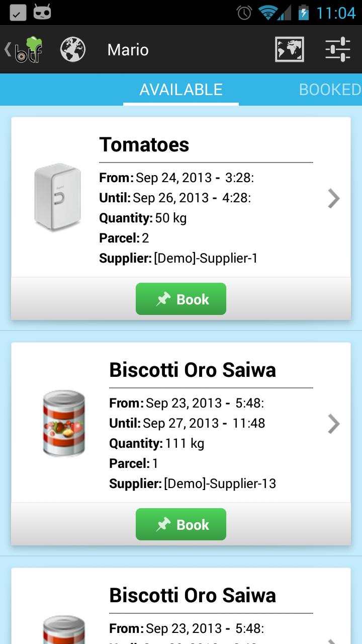Open the filter sliders settings icon

pyautogui.click(x=338, y=50)
